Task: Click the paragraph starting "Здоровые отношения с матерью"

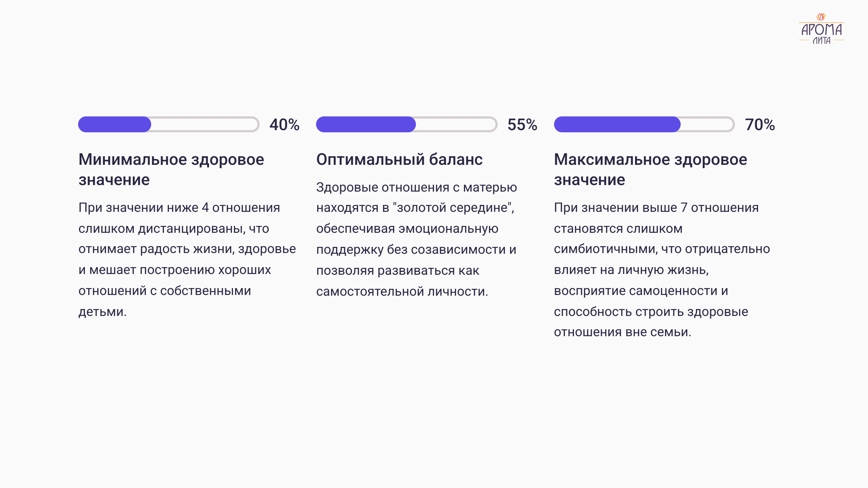Action: click(x=416, y=239)
